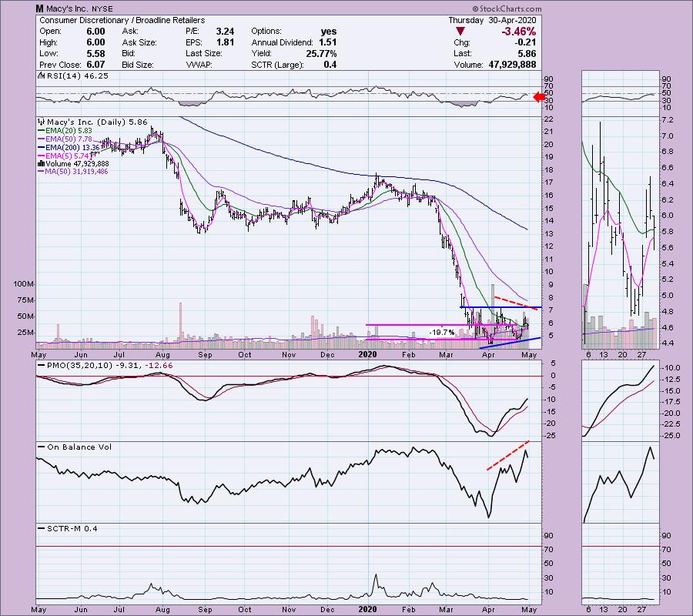
Task: Click the SCTR (Large) value 0.4
Action: [x=330, y=65]
